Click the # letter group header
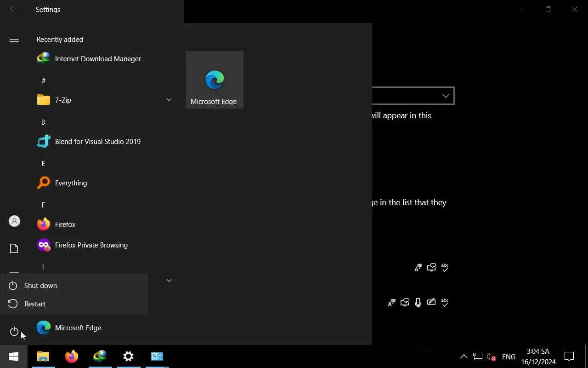The width and height of the screenshot is (588, 368). click(x=44, y=80)
